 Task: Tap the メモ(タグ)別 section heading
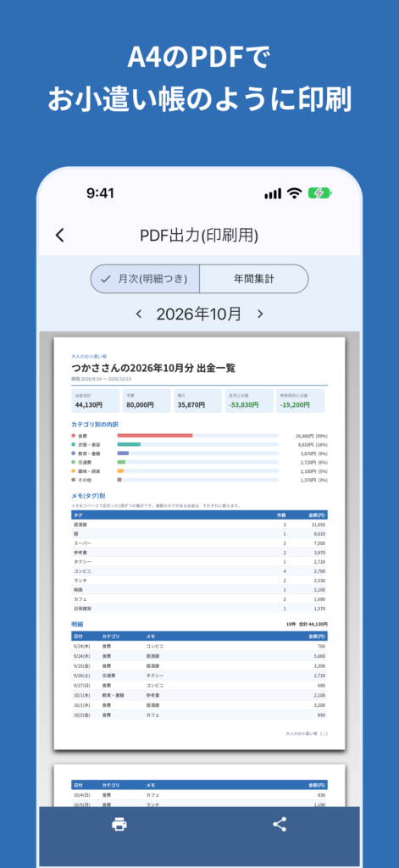89,495
